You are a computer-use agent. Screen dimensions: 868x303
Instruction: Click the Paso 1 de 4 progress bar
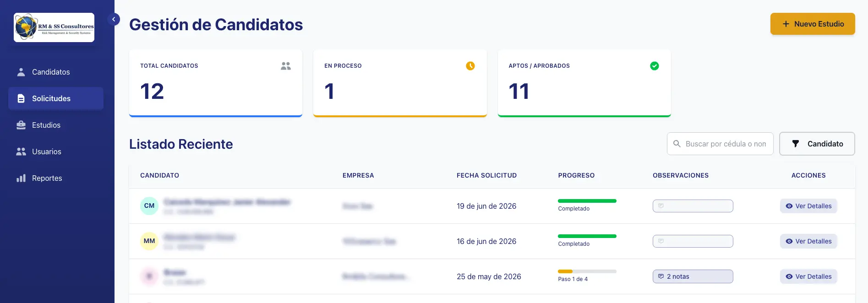587,271
